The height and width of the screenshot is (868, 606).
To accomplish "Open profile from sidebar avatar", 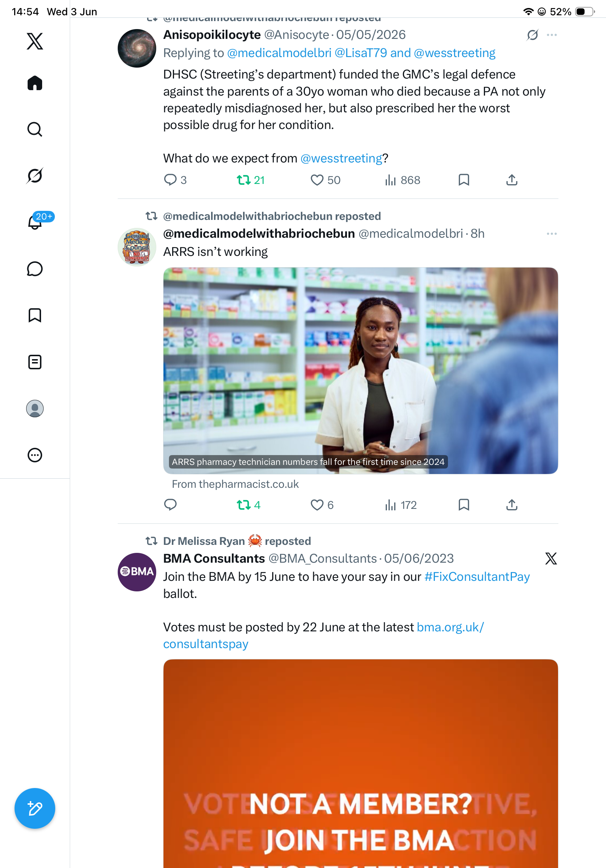I will [x=35, y=408].
